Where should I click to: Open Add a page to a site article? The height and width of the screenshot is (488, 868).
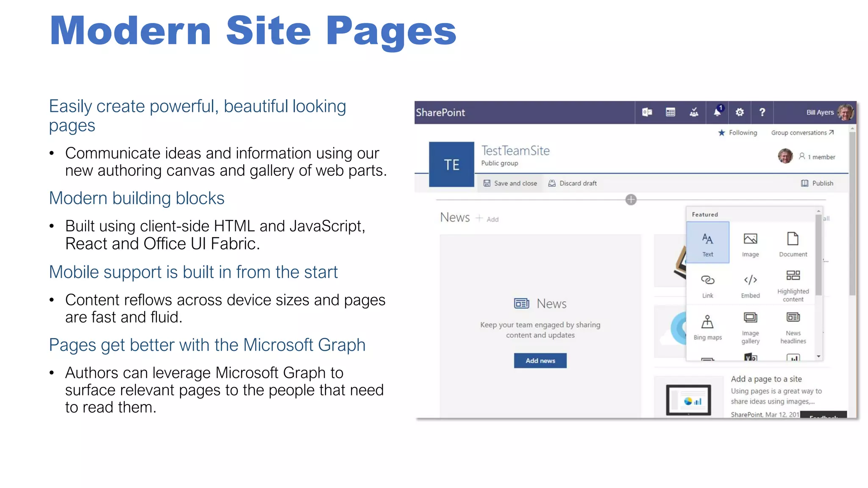tap(766, 379)
